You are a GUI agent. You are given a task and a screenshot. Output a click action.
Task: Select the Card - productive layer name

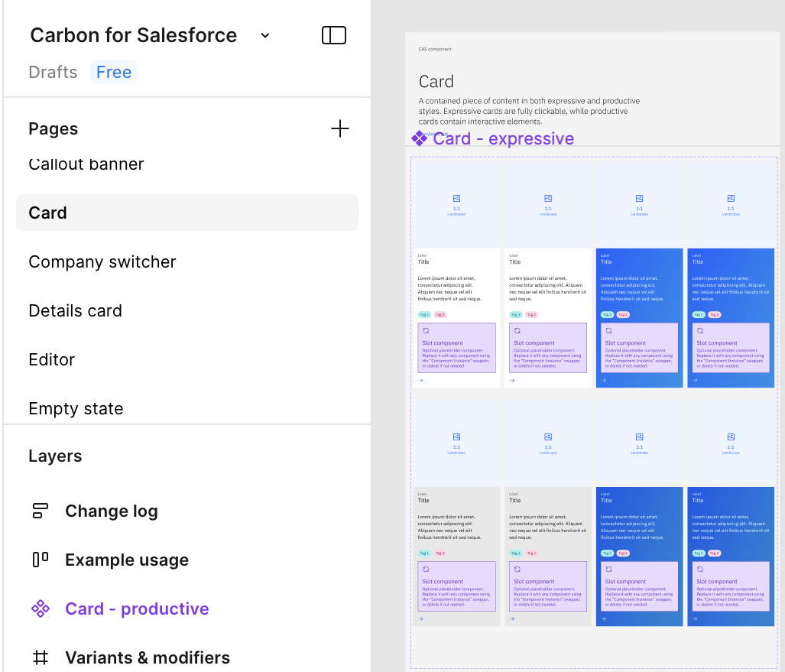(x=137, y=609)
